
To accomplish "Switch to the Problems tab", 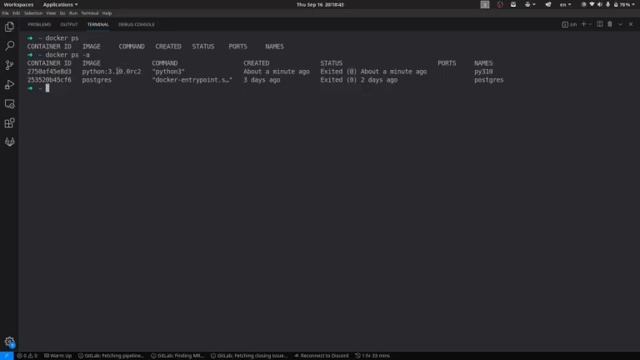I will (39, 24).
